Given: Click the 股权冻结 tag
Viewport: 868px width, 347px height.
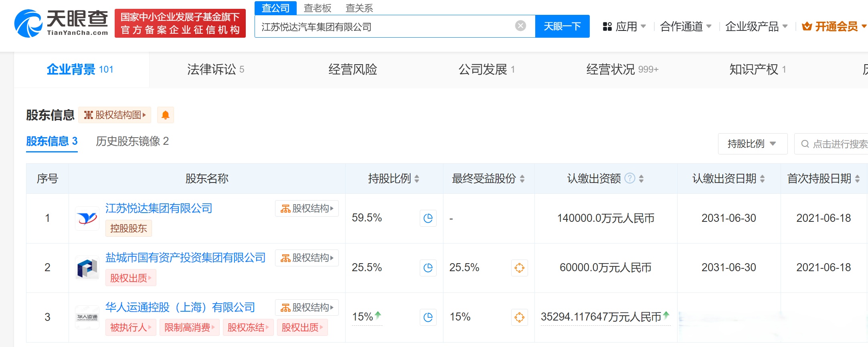Looking at the screenshot, I should [x=248, y=327].
